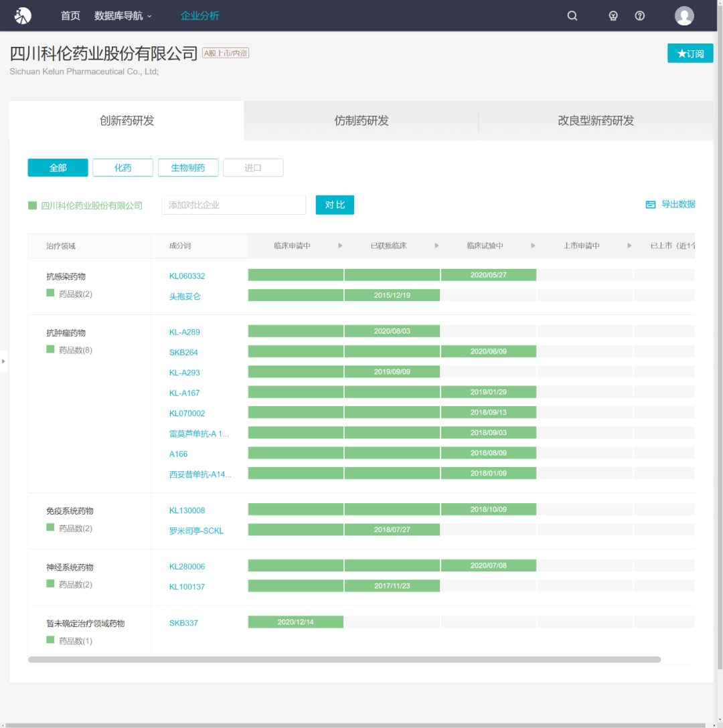Switch to the 仿制药研发 tab

tap(361, 120)
